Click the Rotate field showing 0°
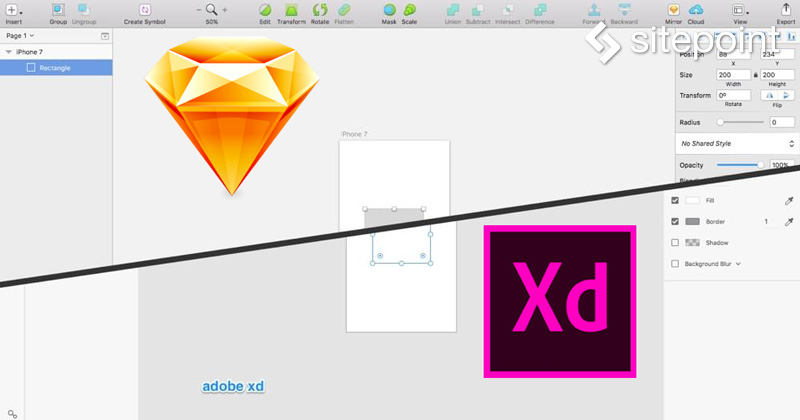This screenshot has height=420, width=800. [733, 95]
